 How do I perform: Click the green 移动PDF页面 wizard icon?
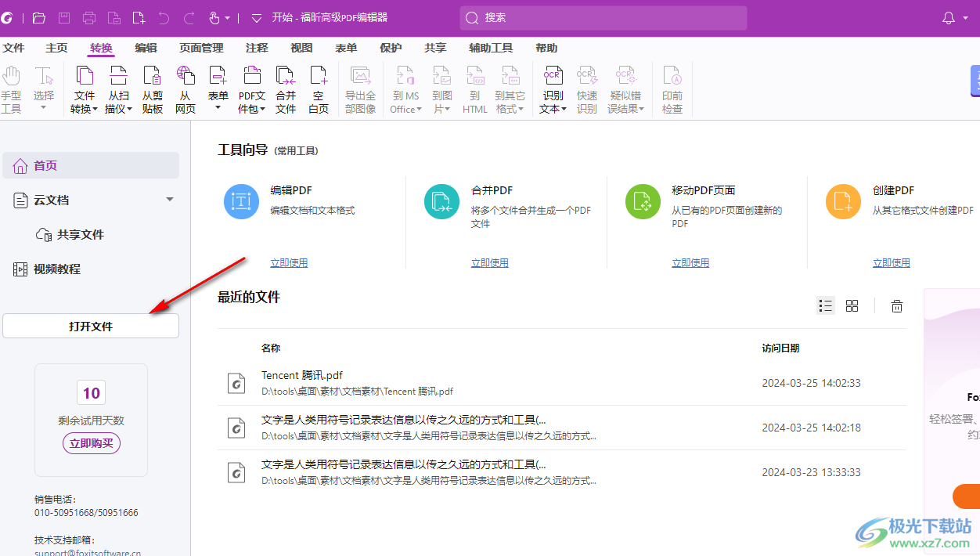coord(643,202)
